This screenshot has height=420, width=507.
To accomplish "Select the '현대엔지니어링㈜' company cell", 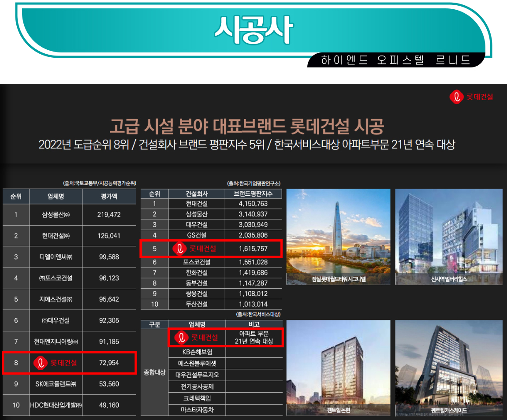I will (x=56, y=342).
